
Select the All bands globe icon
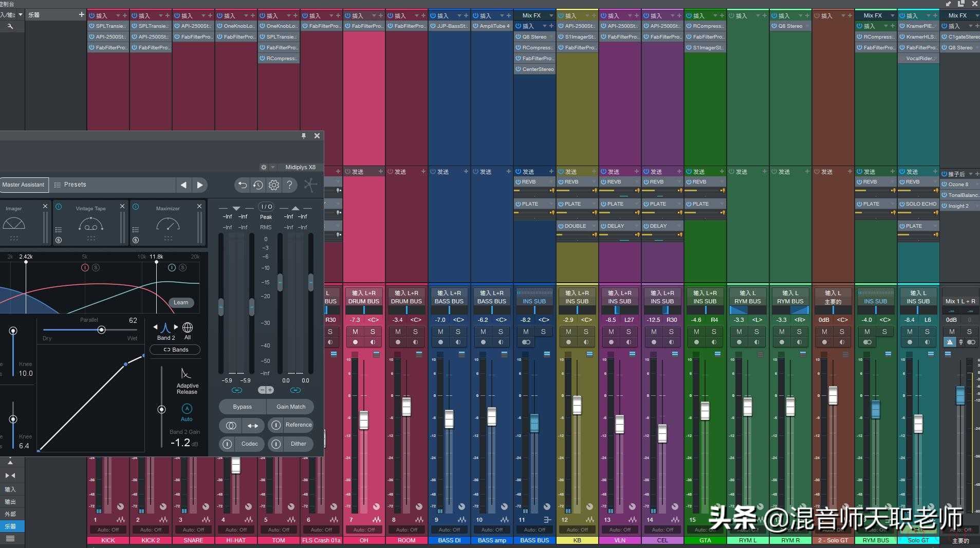click(188, 327)
